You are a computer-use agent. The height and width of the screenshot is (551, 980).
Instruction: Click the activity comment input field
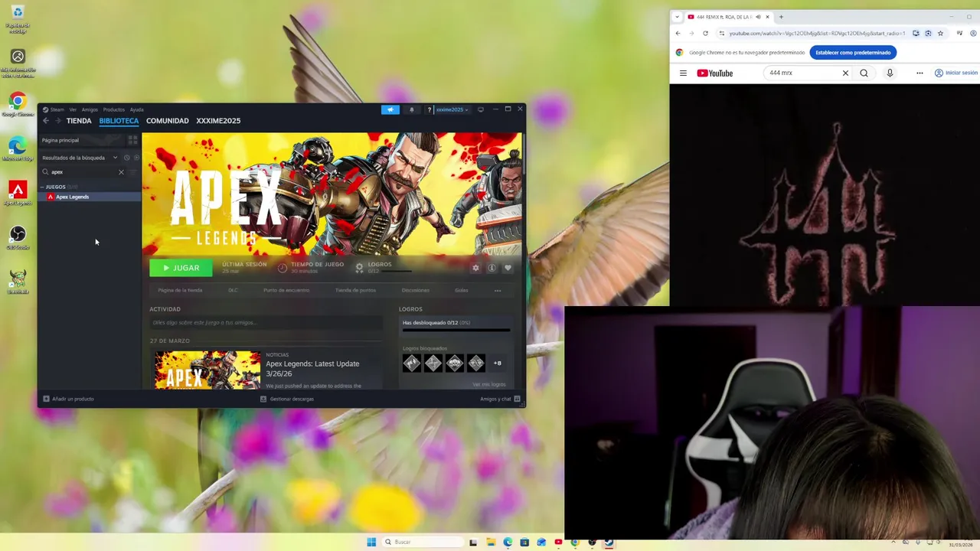point(266,323)
